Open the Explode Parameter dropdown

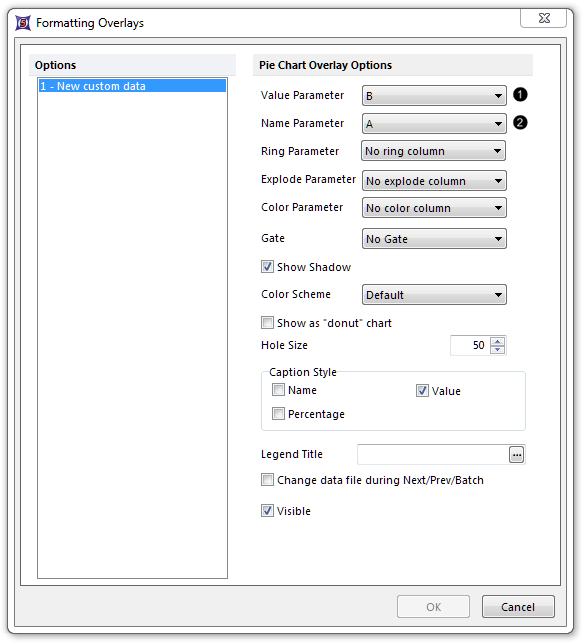tap(434, 181)
